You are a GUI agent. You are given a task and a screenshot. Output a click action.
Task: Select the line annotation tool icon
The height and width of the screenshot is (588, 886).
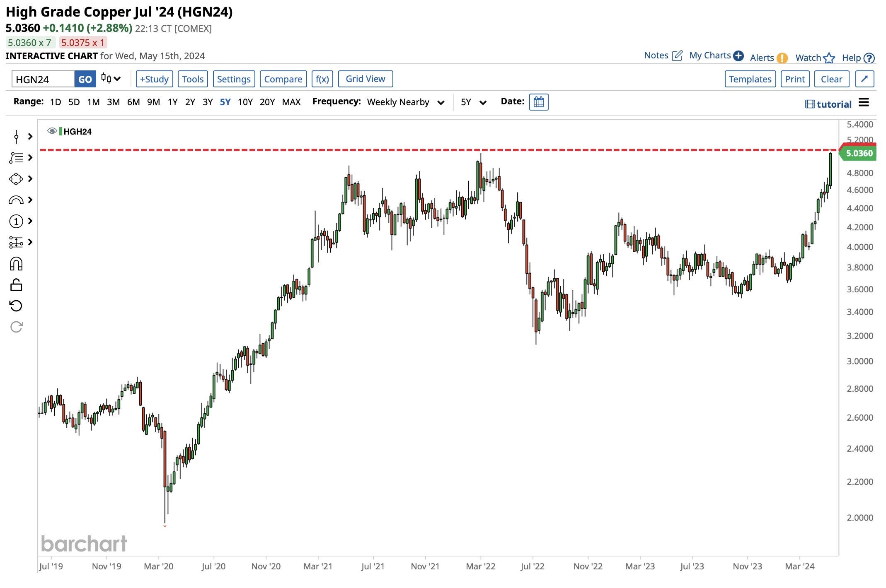click(16, 136)
